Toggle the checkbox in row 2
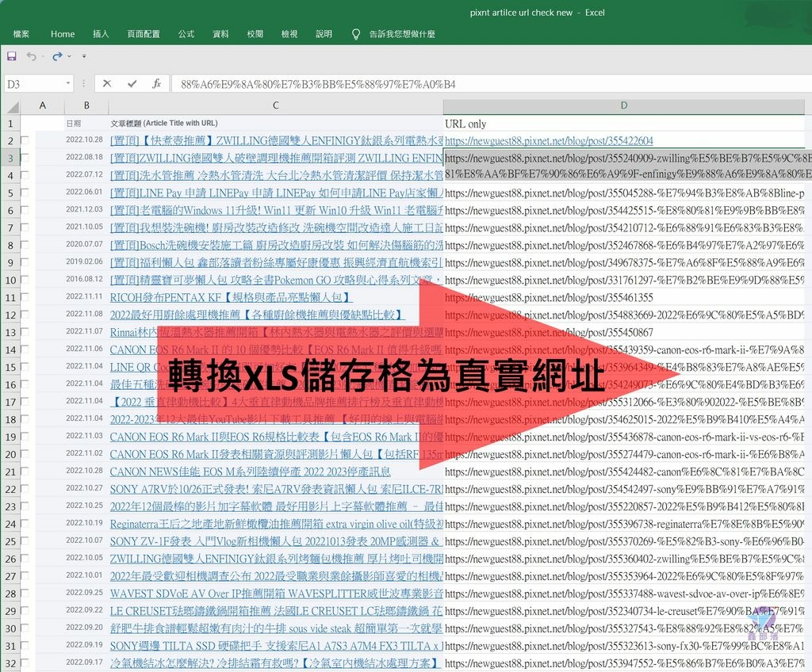Image resolution: width=812 pixels, height=672 pixels. pos(25,139)
